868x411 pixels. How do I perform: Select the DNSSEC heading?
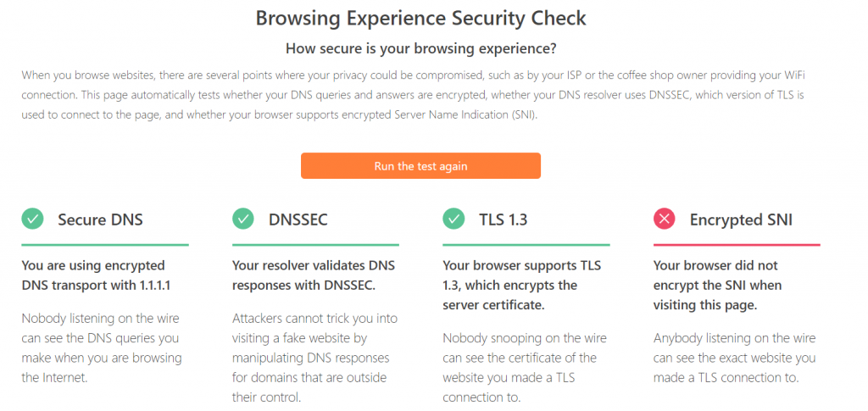[x=298, y=220]
